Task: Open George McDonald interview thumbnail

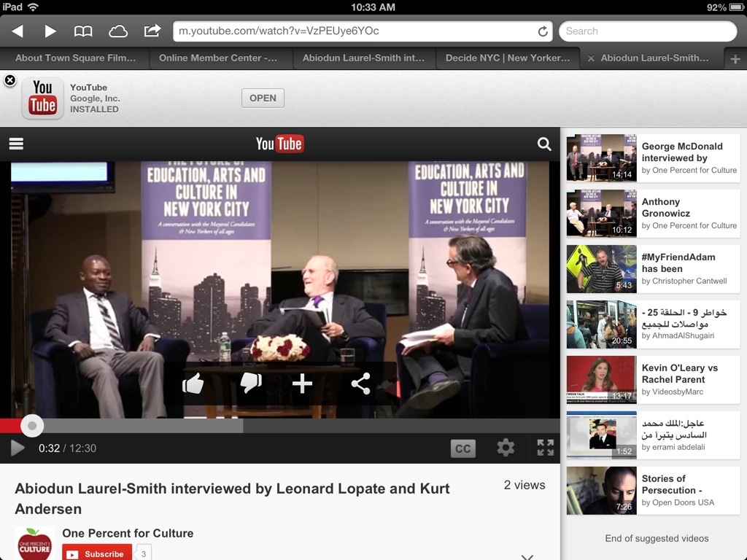Action: point(602,157)
